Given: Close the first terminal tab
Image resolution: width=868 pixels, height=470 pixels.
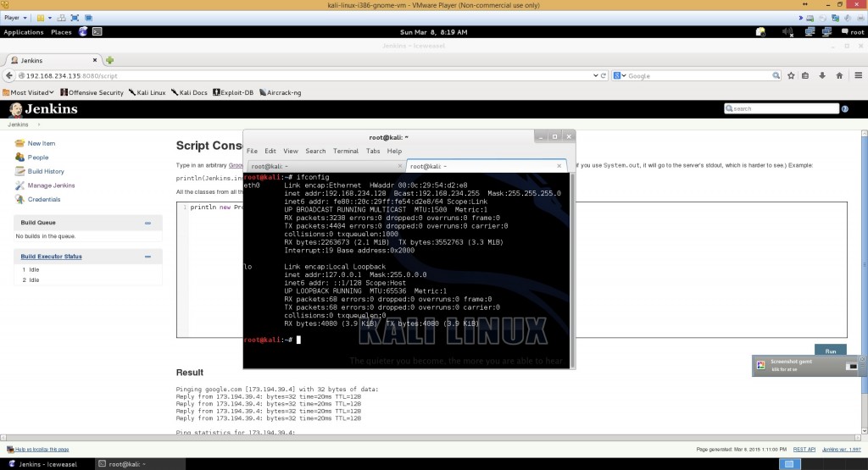Looking at the screenshot, I should tap(400, 166).
